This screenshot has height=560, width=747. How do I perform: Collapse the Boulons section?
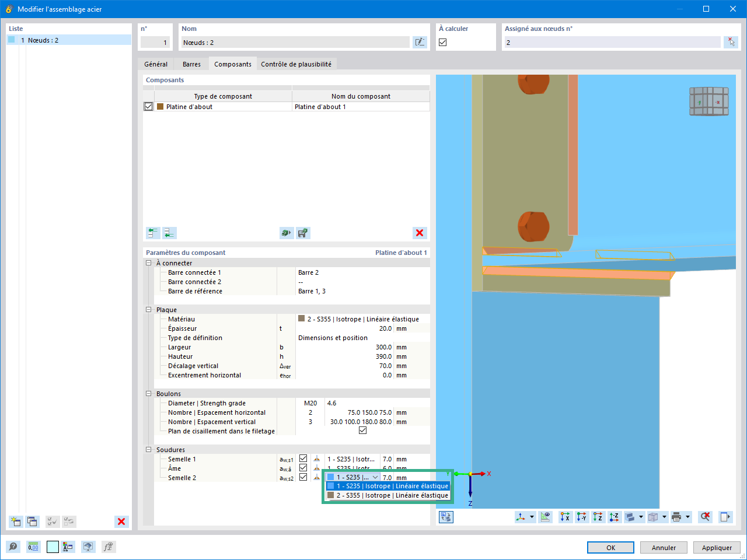[x=149, y=394]
